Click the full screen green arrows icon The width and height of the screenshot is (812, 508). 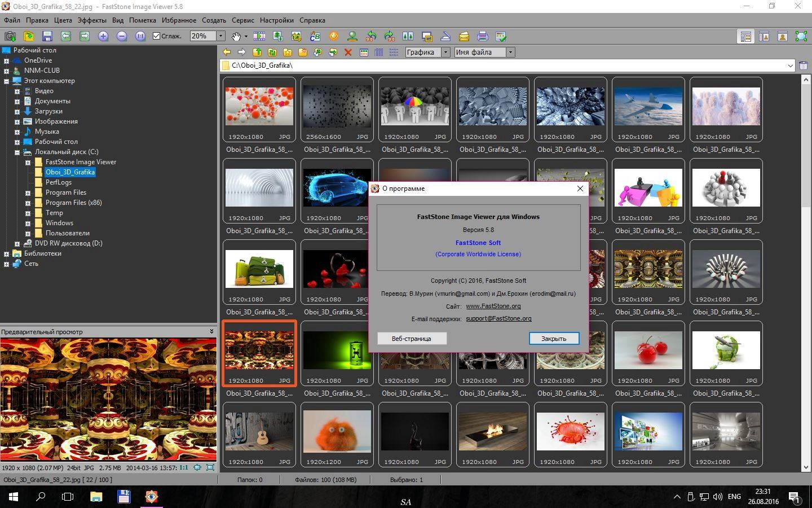(x=801, y=36)
